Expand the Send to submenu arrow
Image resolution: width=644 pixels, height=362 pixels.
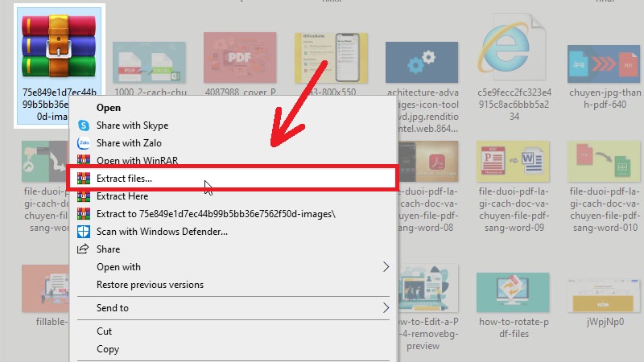pyautogui.click(x=386, y=308)
